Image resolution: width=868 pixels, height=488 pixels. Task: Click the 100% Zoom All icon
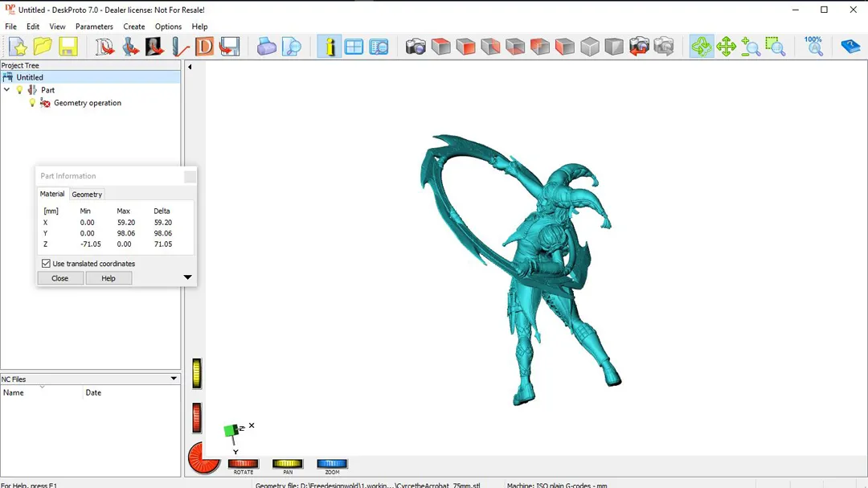pos(813,47)
